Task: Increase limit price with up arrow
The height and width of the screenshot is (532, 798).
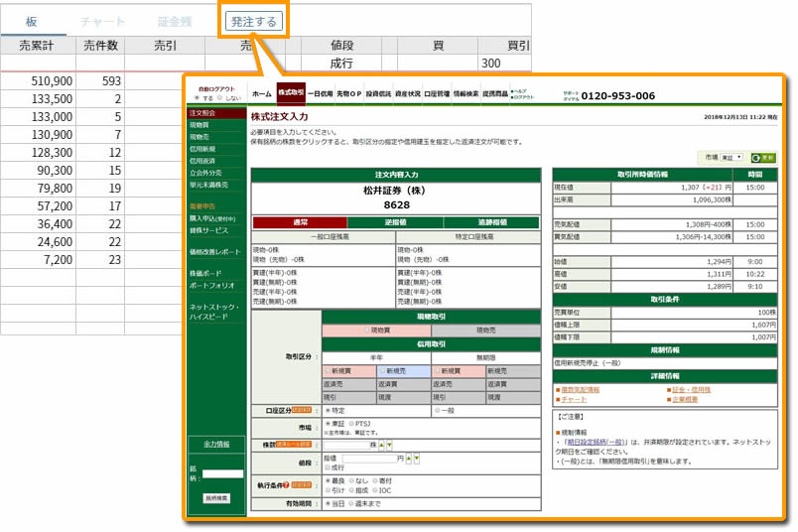Action: coord(409,459)
